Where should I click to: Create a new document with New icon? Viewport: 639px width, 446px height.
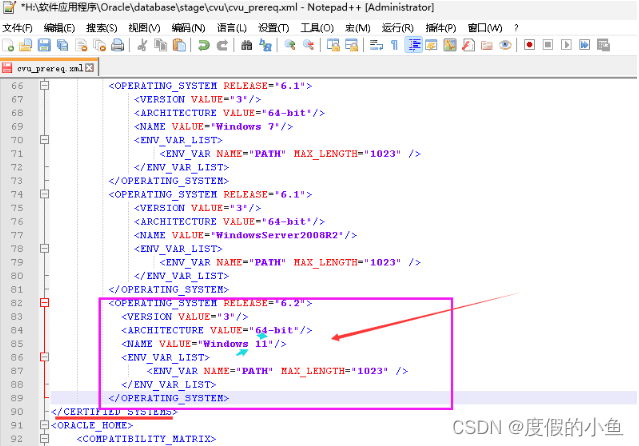coord(8,45)
